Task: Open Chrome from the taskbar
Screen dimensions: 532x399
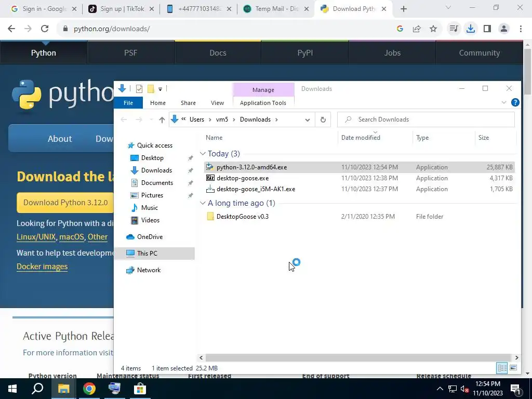Action: [89, 389]
